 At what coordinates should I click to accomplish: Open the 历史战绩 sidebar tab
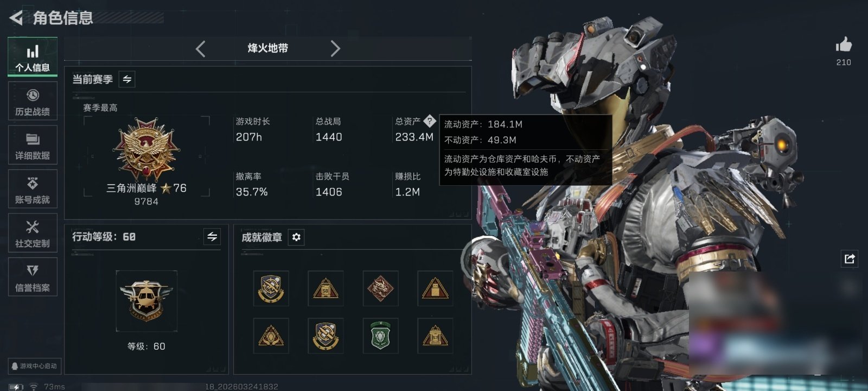point(33,101)
